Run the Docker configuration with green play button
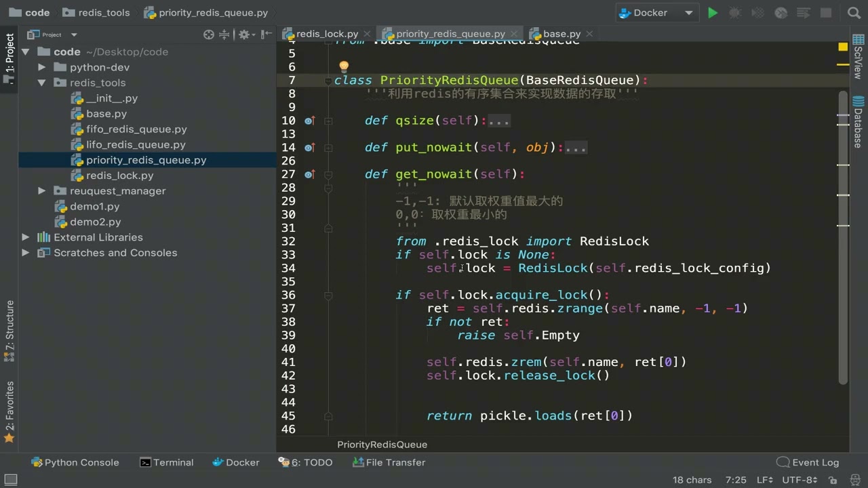This screenshot has height=488, width=868. [x=712, y=13]
